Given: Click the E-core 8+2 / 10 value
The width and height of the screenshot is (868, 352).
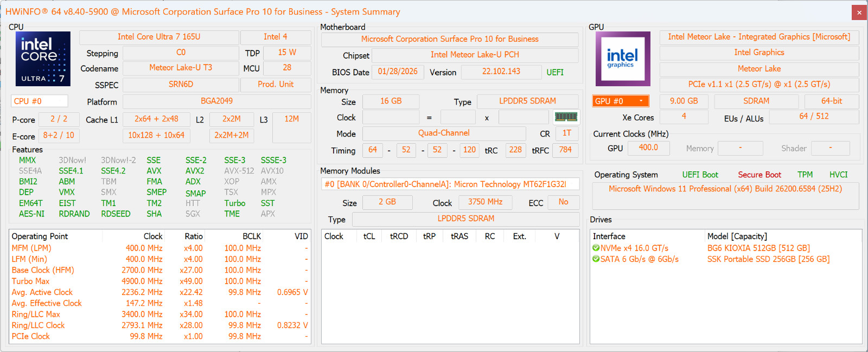Looking at the screenshot, I should (59, 136).
